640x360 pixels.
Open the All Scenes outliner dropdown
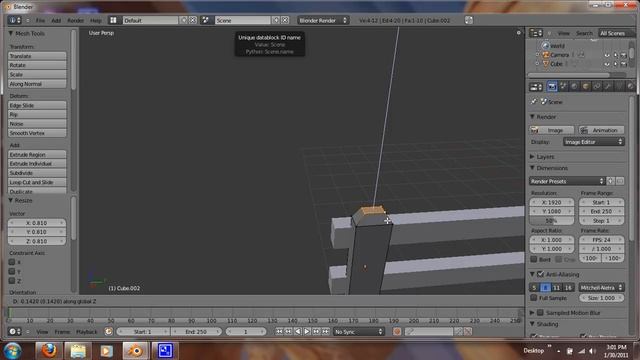pyautogui.click(x=616, y=33)
